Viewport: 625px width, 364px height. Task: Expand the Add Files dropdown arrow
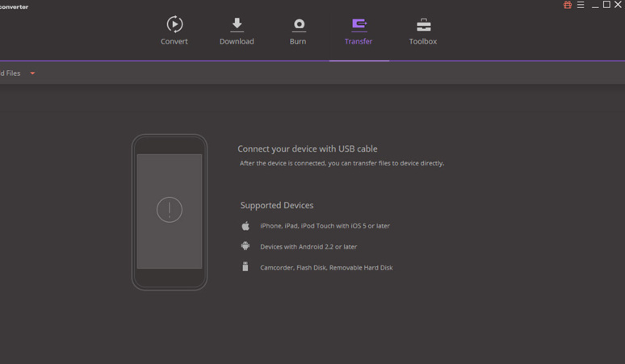coord(32,73)
